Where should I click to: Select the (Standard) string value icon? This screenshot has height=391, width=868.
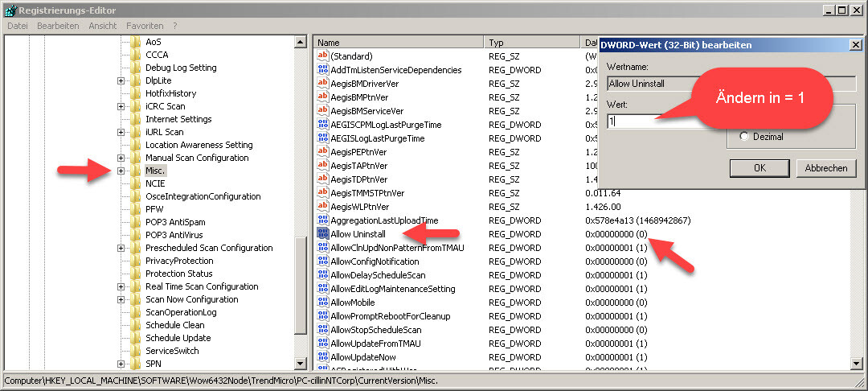[x=323, y=56]
